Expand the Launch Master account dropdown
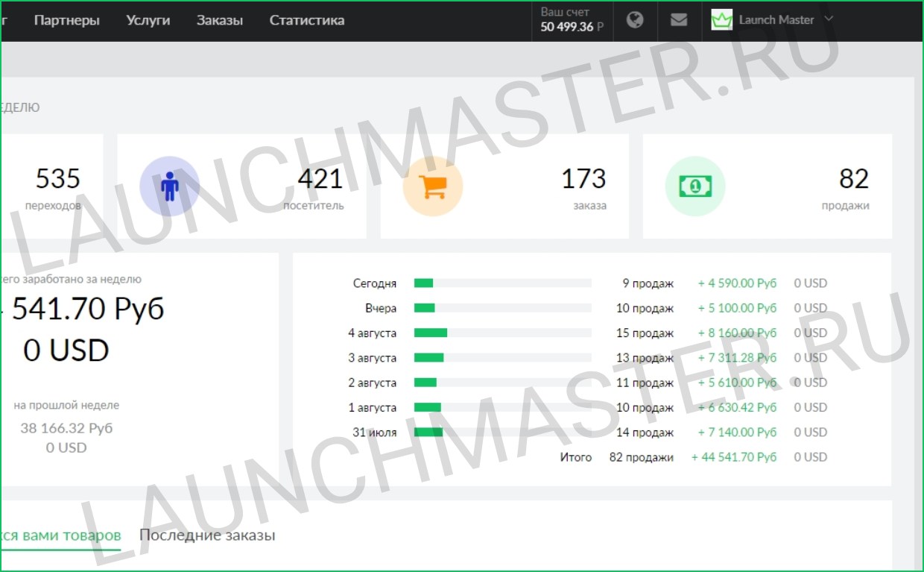The height and width of the screenshot is (572, 924). click(x=829, y=19)
